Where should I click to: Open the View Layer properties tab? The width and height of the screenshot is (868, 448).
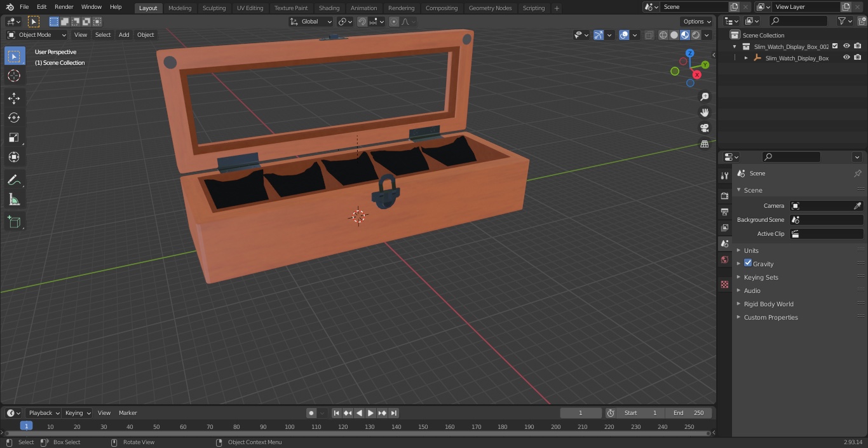click(724, 227)
